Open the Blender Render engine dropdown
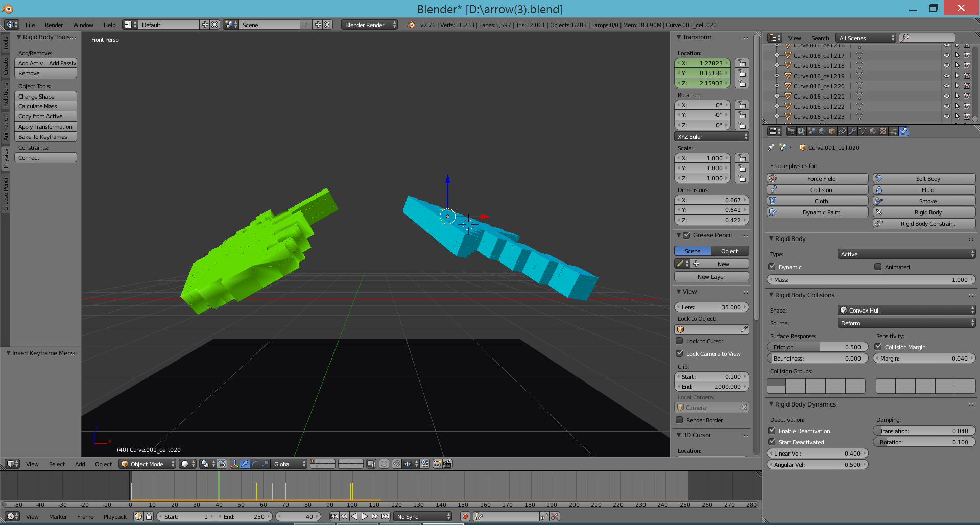980x525 pixels. pyautogui.click(x=369, y=25)
